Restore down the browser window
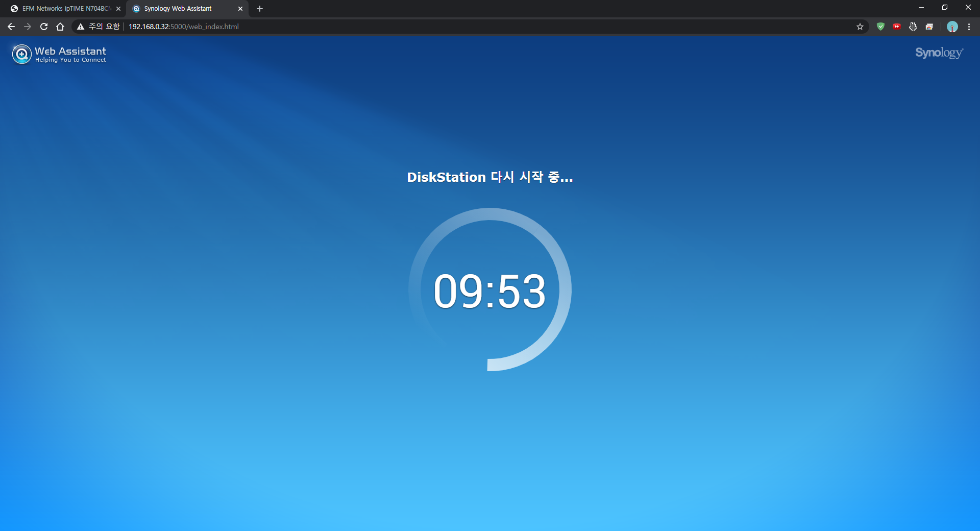 click(x=945, y=8)
